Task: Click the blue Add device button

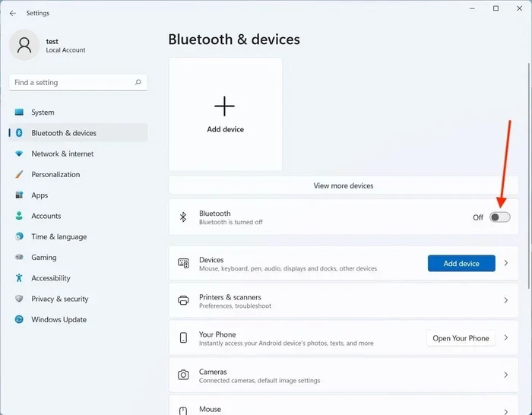Action: click(461, 263)
